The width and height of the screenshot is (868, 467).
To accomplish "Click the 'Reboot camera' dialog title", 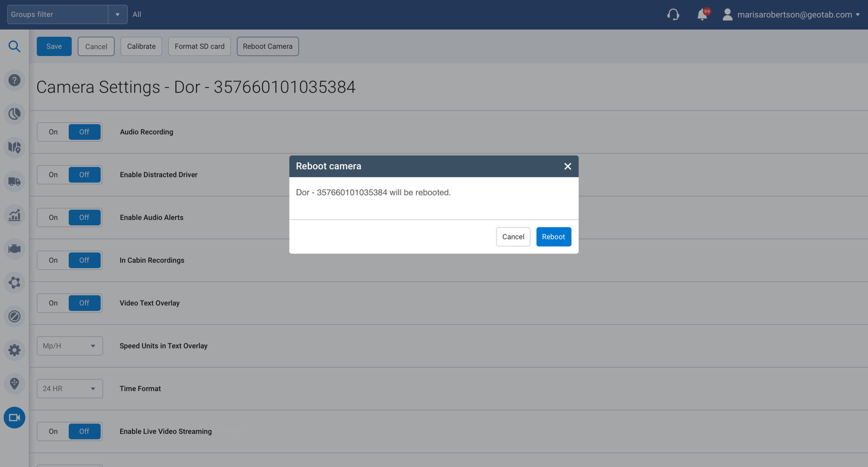I will point(328,166).
